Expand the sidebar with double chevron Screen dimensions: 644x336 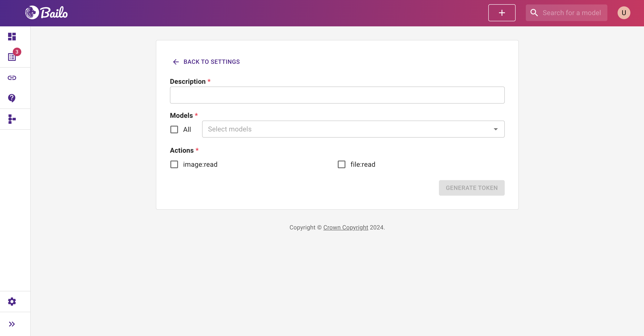[12, 324]
